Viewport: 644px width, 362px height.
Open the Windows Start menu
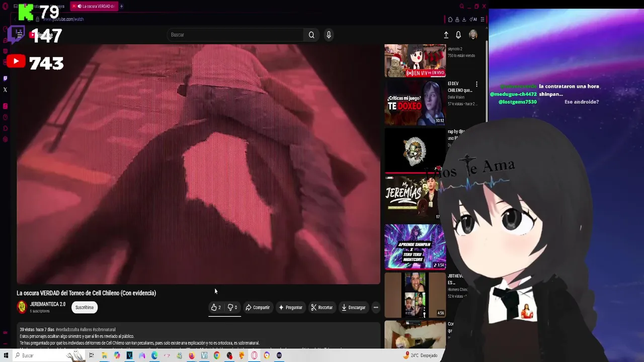[x=6, y=355]
